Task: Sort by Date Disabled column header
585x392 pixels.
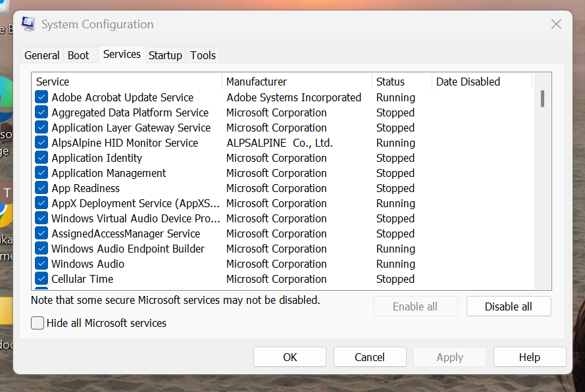Action: pos(482,82)
